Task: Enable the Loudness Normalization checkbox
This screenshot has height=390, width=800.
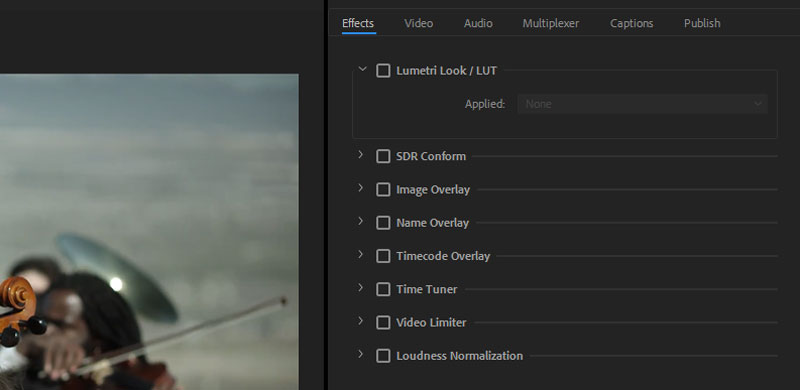Action: (x=383, y=356)
